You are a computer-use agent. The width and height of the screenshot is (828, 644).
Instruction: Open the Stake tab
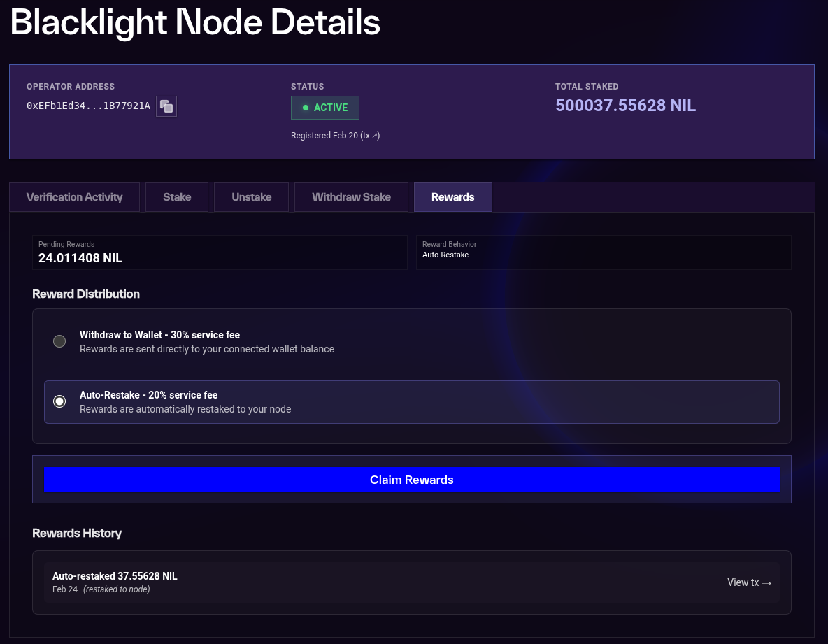(176, 196)
